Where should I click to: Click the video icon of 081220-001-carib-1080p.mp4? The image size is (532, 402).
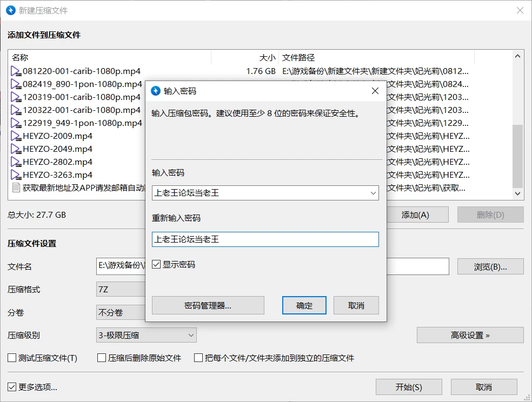pos(16,71)
